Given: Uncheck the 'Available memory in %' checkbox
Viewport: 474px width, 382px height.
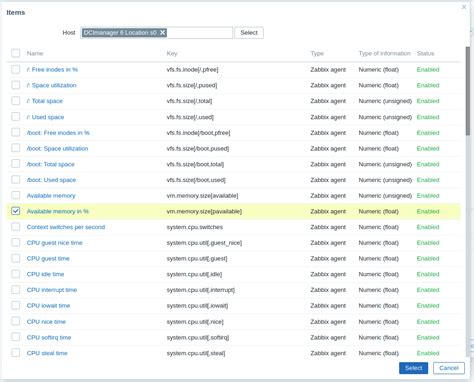Looking at the screenshot, I should [16, 211].
